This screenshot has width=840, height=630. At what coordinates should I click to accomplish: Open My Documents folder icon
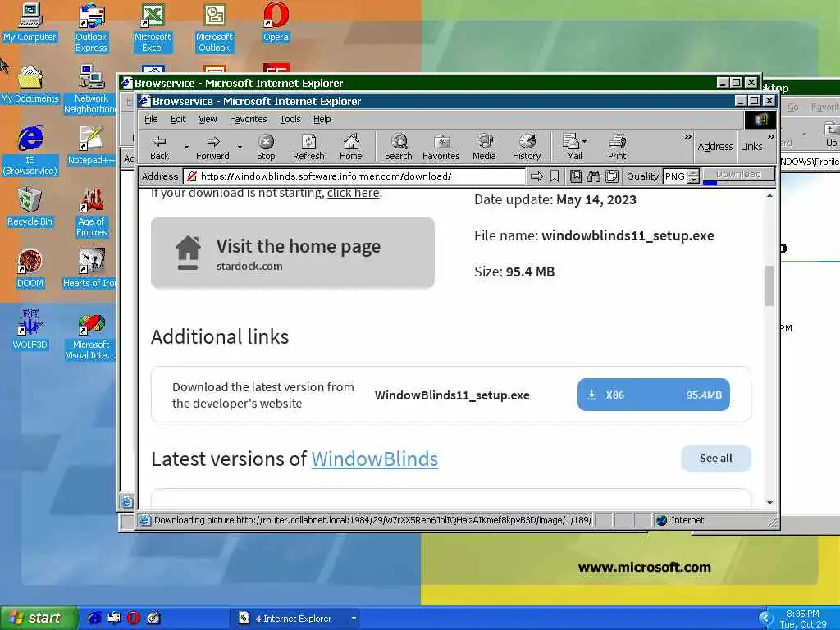click(x=30, y=84)
